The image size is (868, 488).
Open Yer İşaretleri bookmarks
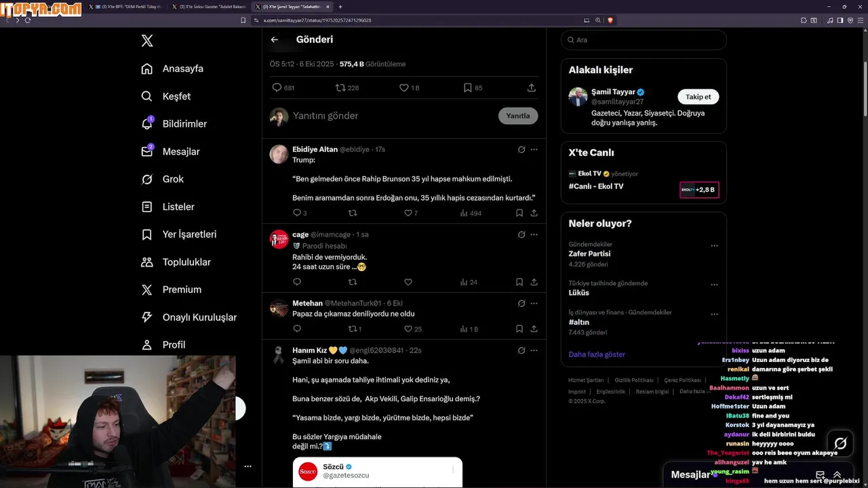[x=179, y=235]
